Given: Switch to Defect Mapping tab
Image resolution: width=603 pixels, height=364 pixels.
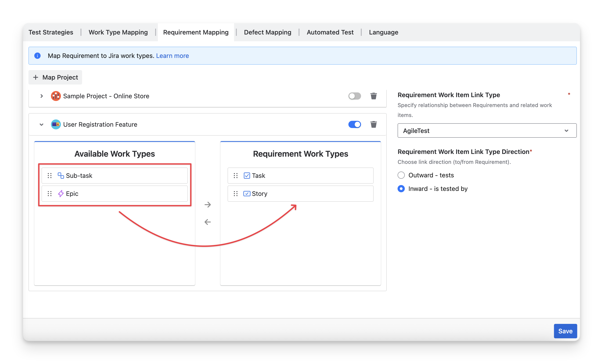Looking at the screenshot, I should click(267, 32).
